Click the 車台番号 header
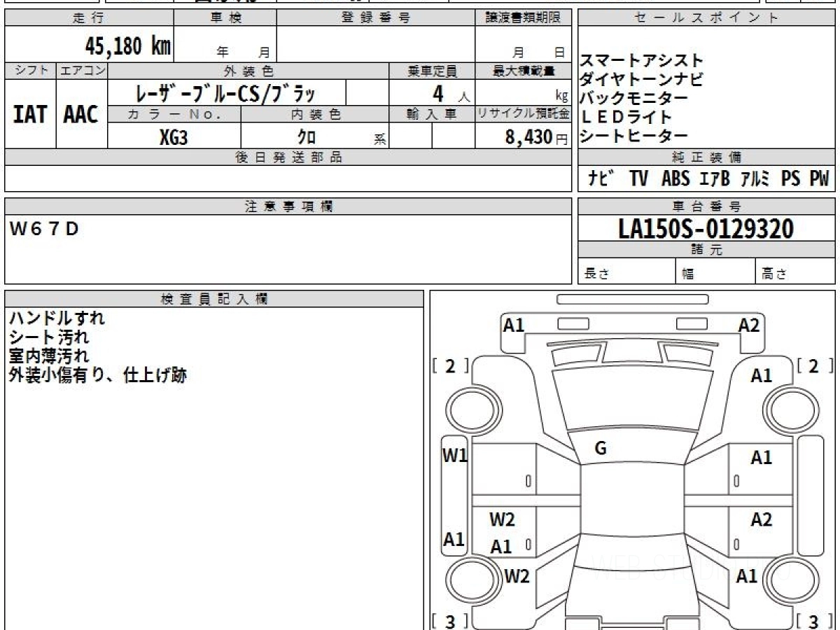This screenshot has width=840, height=630. point(706,206)
